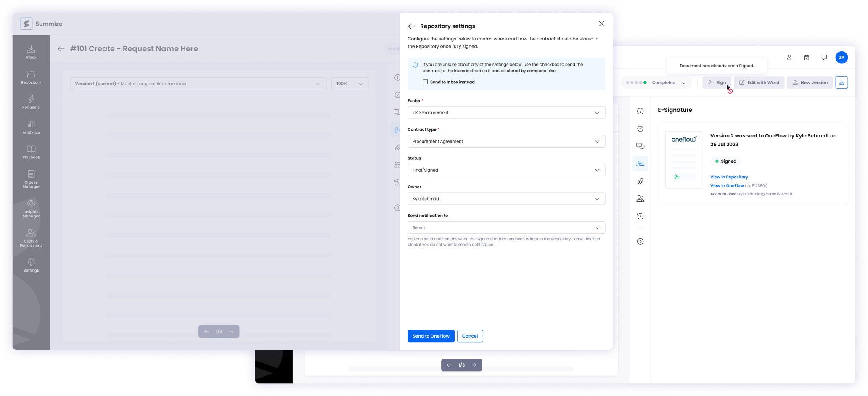
Task: Open the Clause Manager
Action: tap(31, 179)
